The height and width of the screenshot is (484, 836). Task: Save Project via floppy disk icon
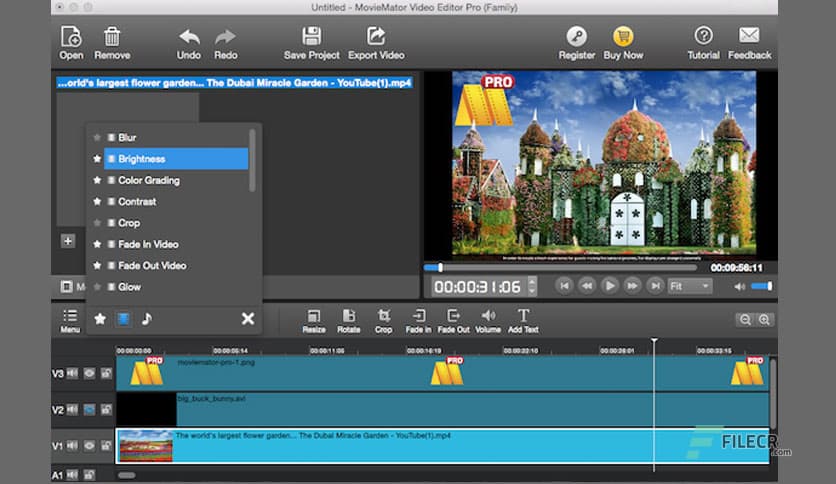pos(311,43)
